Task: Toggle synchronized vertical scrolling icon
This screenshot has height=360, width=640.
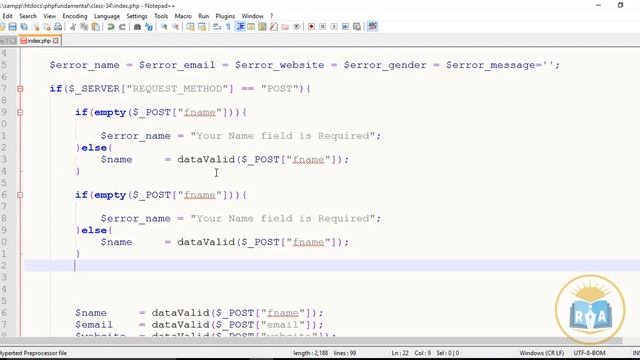Action: pyautogui.click(x=190, y=27)
